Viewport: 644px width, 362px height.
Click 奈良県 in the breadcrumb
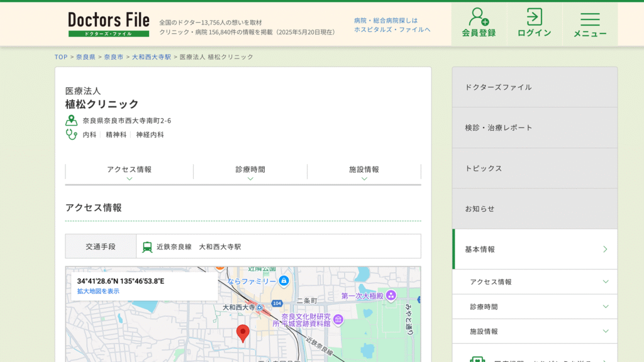pos(86,57)
